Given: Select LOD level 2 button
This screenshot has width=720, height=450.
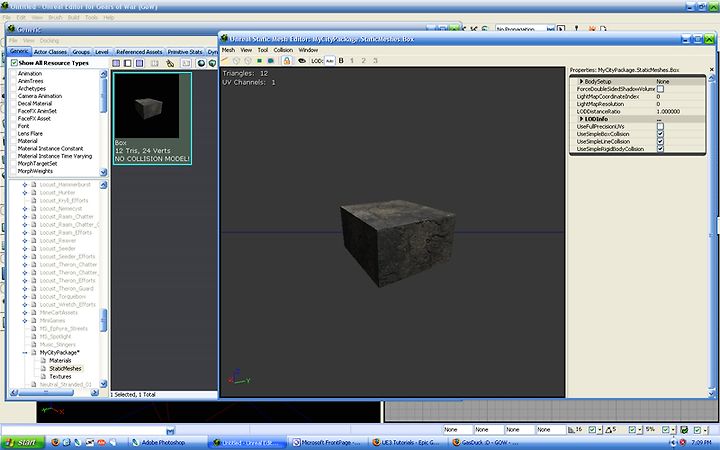Looking at the screenshot, I should pyautogui.click(x=364, y=61).
